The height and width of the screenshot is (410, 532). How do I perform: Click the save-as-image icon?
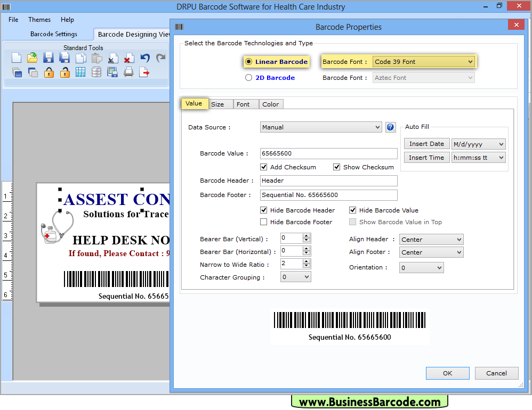pos(112,72)
